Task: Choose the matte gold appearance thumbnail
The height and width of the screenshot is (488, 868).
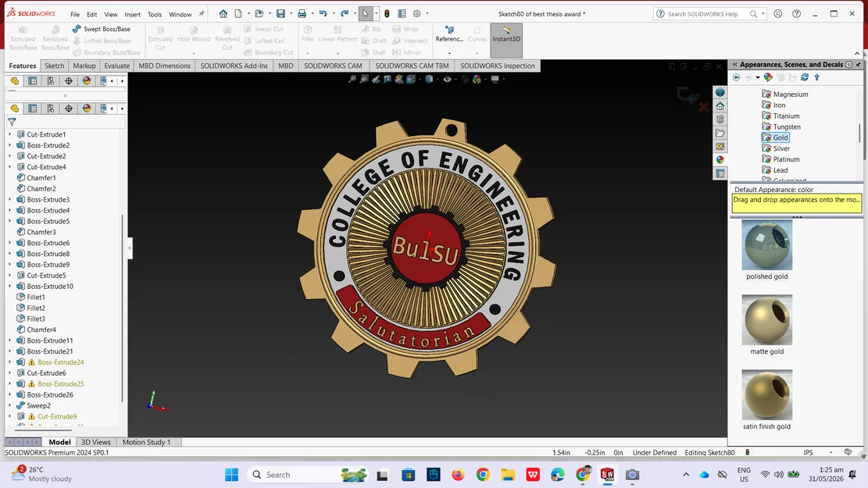Action: [x=766, y=320]
